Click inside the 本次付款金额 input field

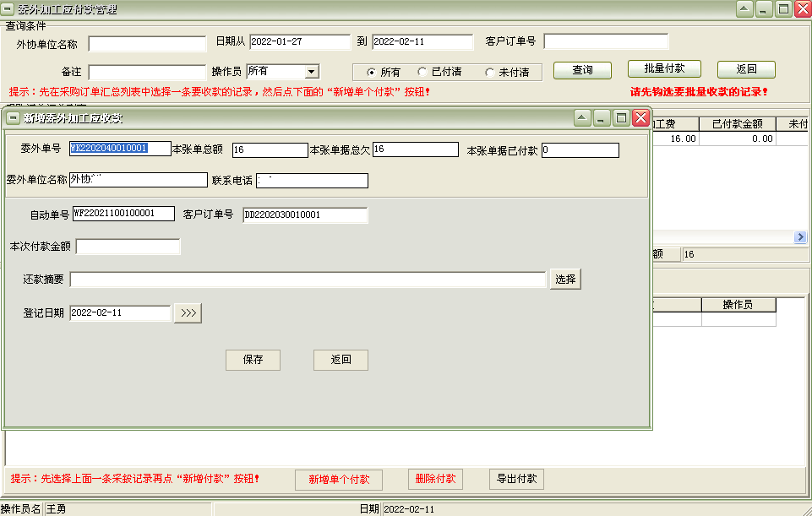pyautogui.click(x=127, y=246)
